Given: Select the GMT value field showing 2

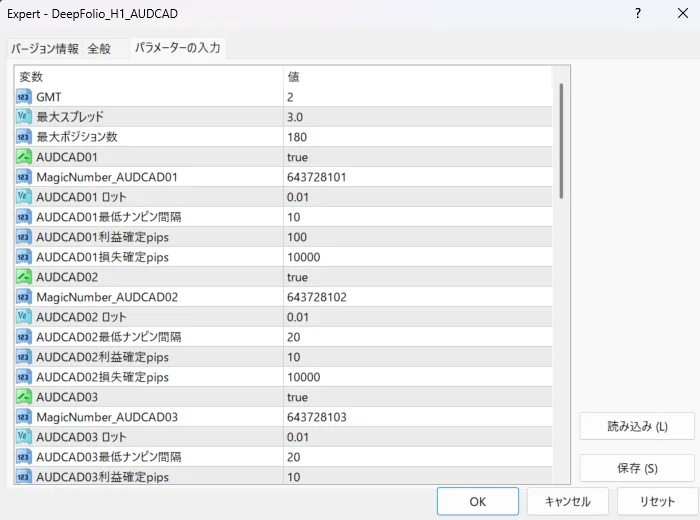Looking at the screenshot, I should click(415, 97).
